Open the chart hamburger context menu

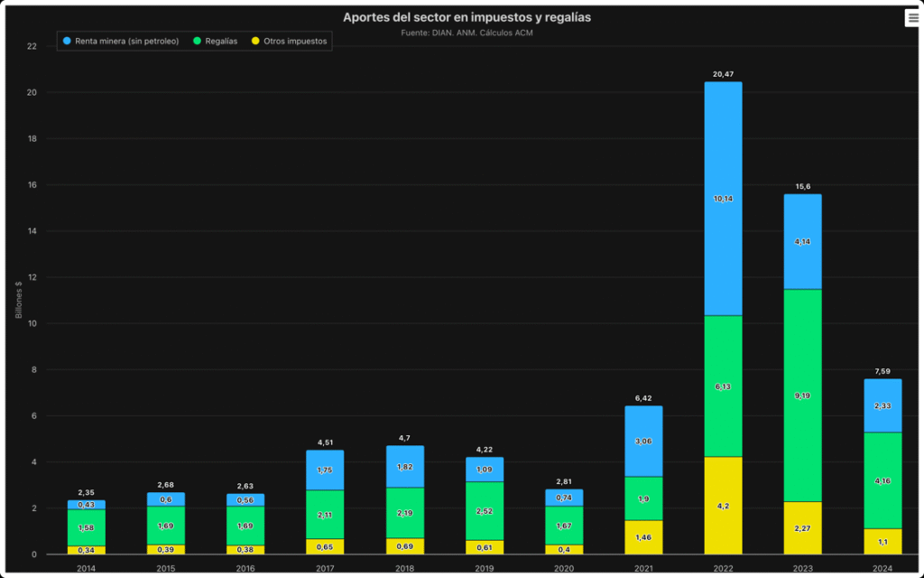[x=912, y=18]
